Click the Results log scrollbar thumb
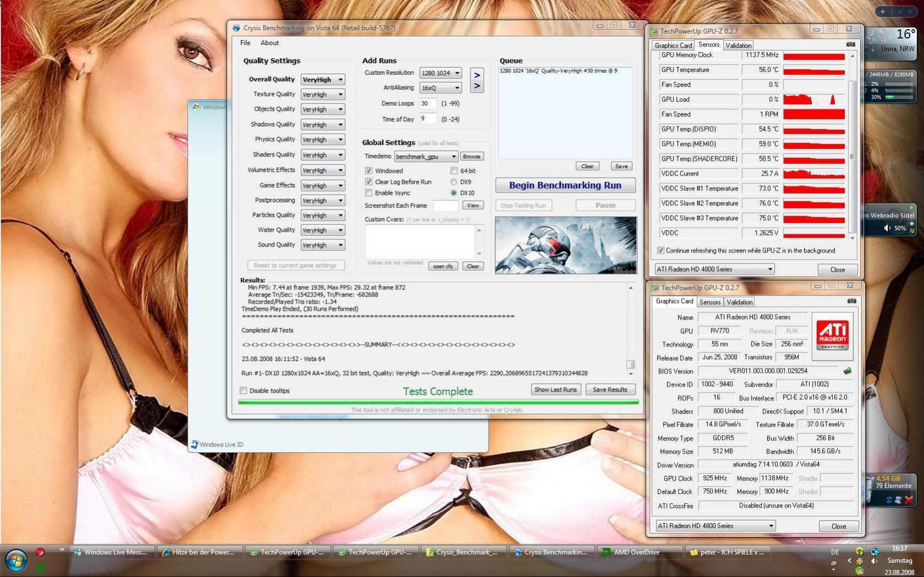The image size is (924, 577). click(x=631, y=364)
